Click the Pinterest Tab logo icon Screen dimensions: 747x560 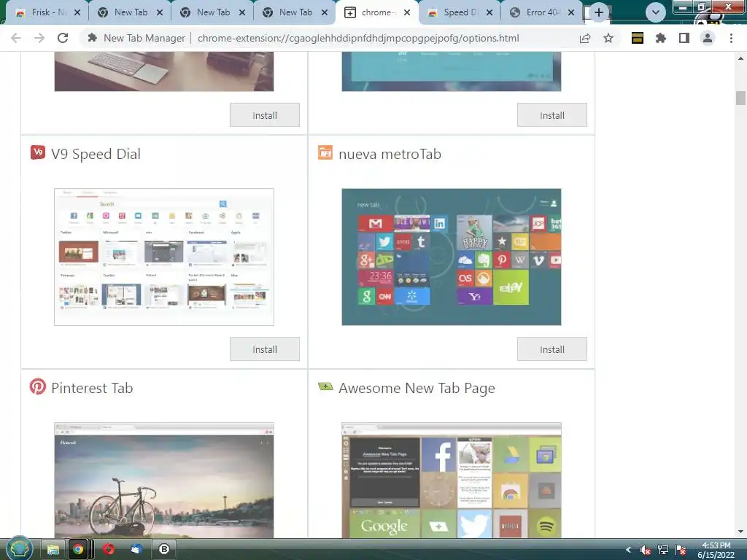pyautogui.click(x=38, y=386)
